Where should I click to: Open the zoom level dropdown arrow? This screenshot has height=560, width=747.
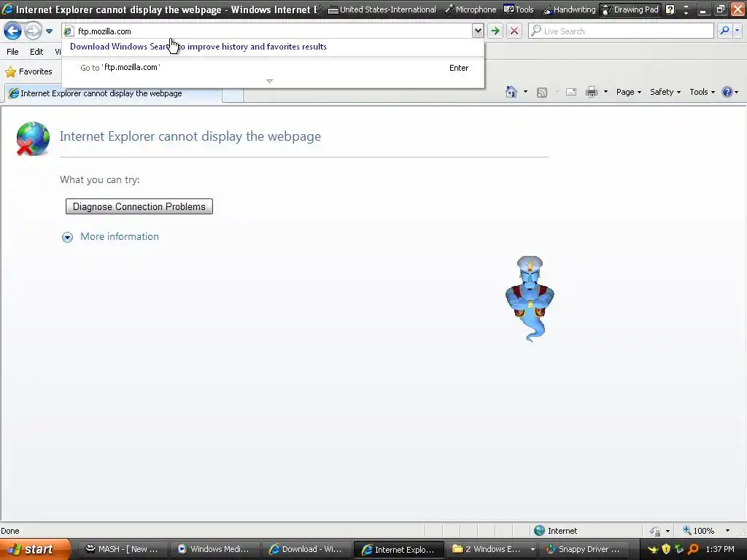[727, 531]
